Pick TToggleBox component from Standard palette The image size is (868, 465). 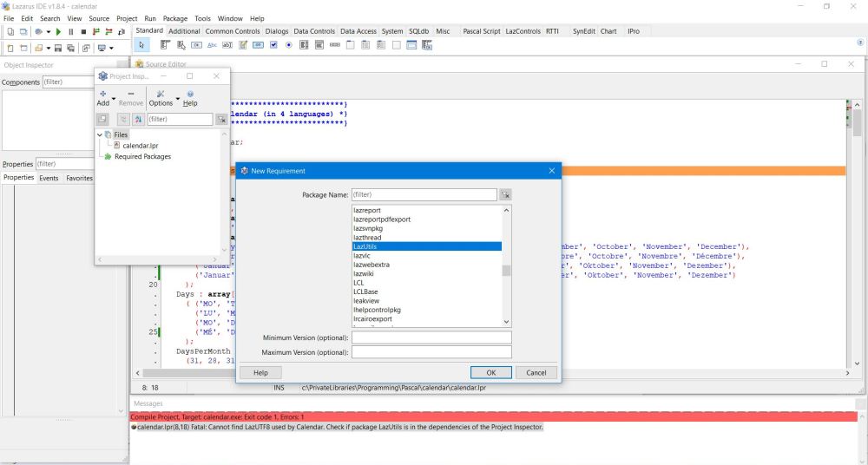pyautogui.click(x=258, y=45)
